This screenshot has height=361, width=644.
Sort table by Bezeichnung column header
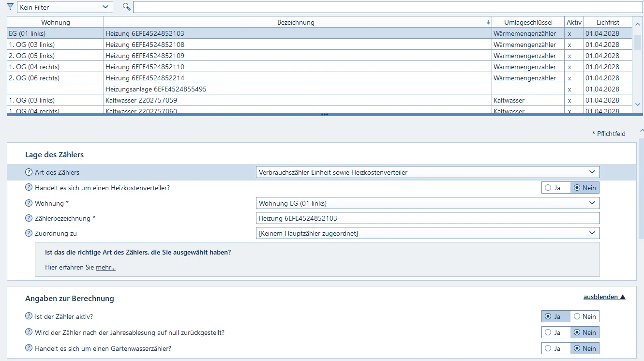[296, 22]
